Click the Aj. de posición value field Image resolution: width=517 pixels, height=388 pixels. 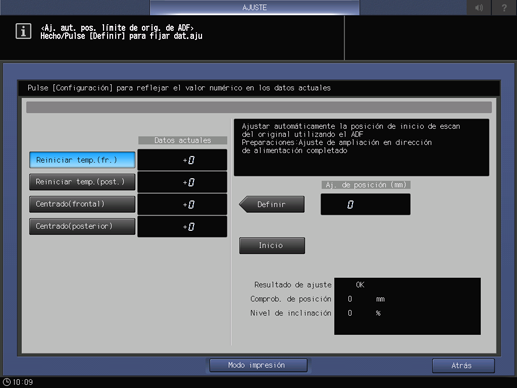pos(365,204)
